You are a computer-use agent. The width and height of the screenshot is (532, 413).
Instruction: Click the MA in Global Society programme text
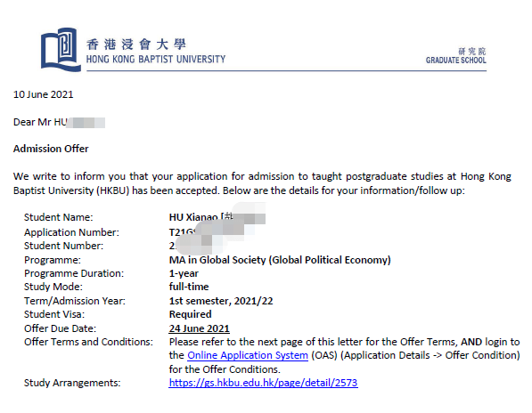click(280, 260)
